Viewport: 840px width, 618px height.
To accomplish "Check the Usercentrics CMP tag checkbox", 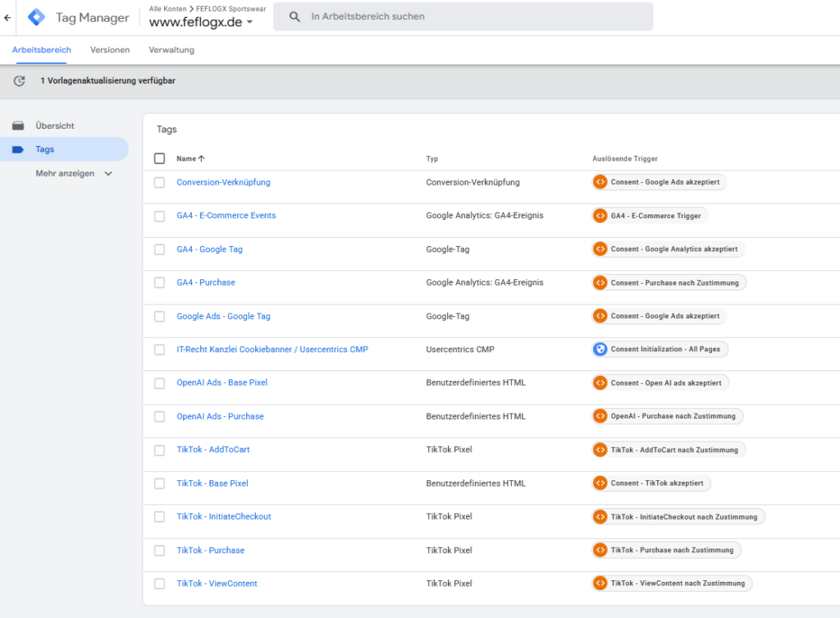I will [160, 350].
